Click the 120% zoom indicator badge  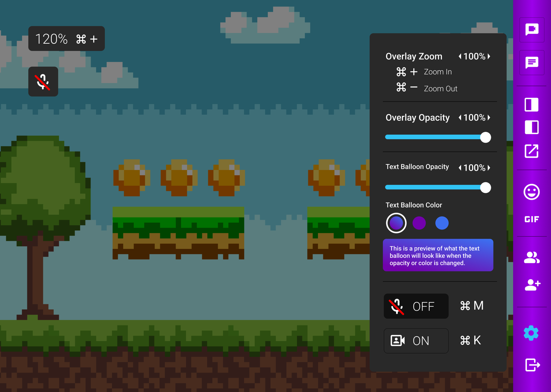pos(66,39)
